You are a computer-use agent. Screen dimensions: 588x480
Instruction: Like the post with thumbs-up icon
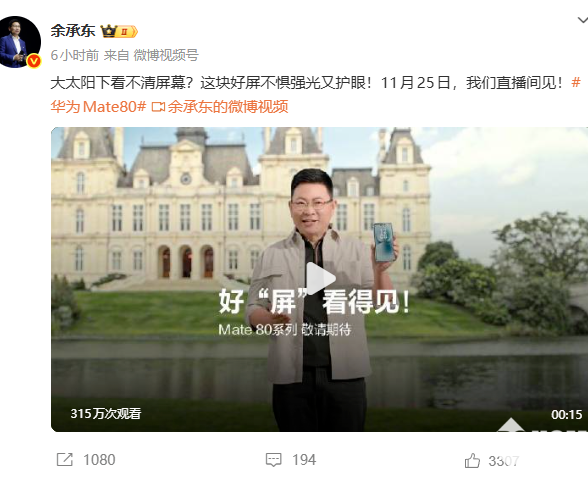pos(472,460)
